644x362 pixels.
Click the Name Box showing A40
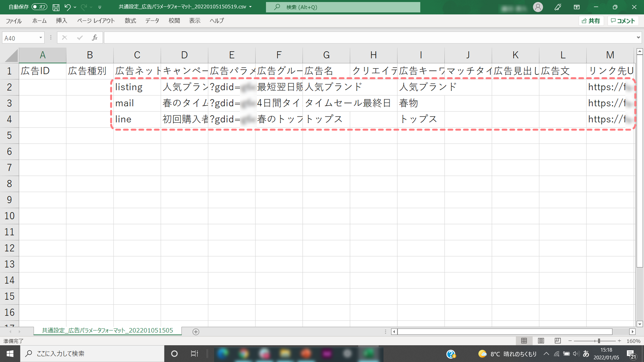(20, 38)
